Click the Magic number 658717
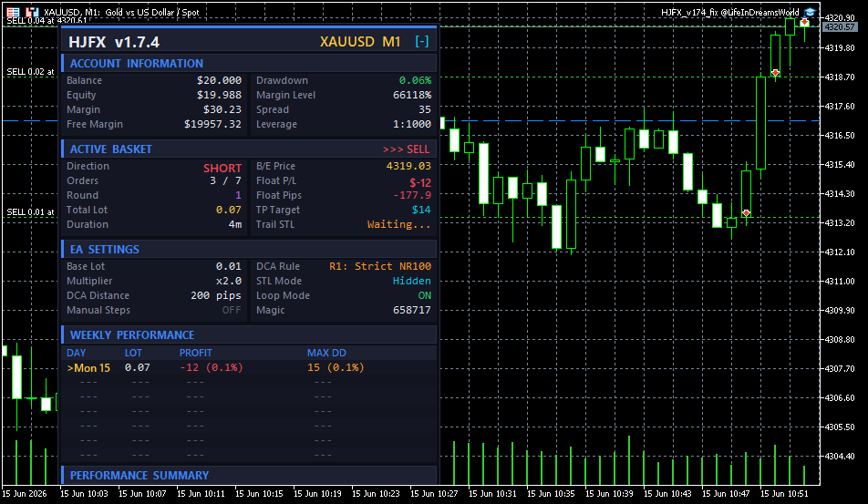The height and width of the screenshot is (504, 868). point(412,310)
